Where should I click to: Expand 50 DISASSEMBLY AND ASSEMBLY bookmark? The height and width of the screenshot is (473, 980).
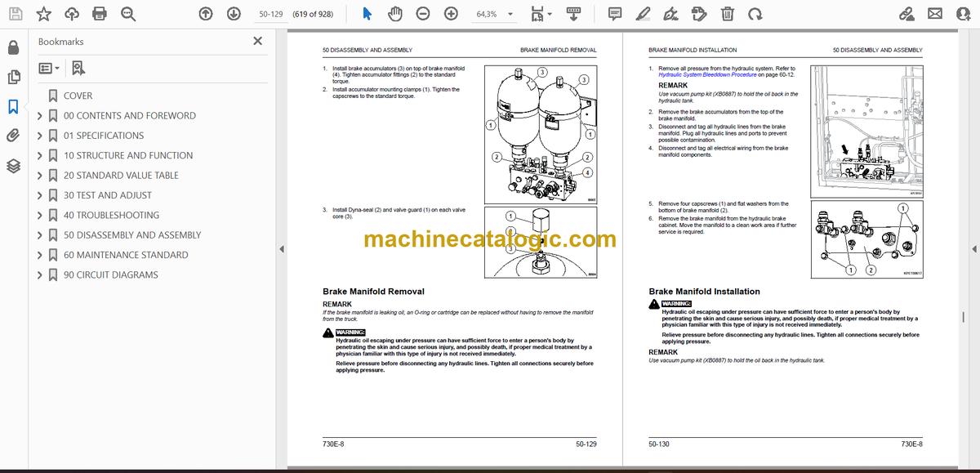[x=40, y=235]
